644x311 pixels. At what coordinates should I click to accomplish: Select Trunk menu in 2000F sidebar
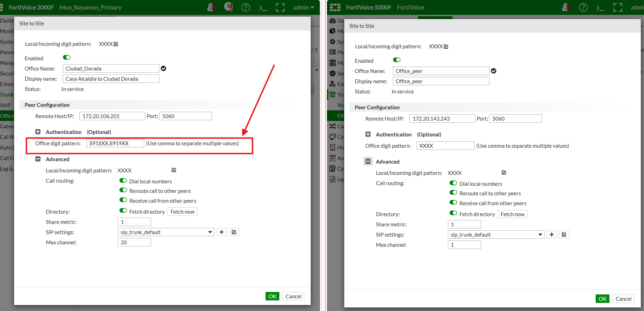point(7,94)
